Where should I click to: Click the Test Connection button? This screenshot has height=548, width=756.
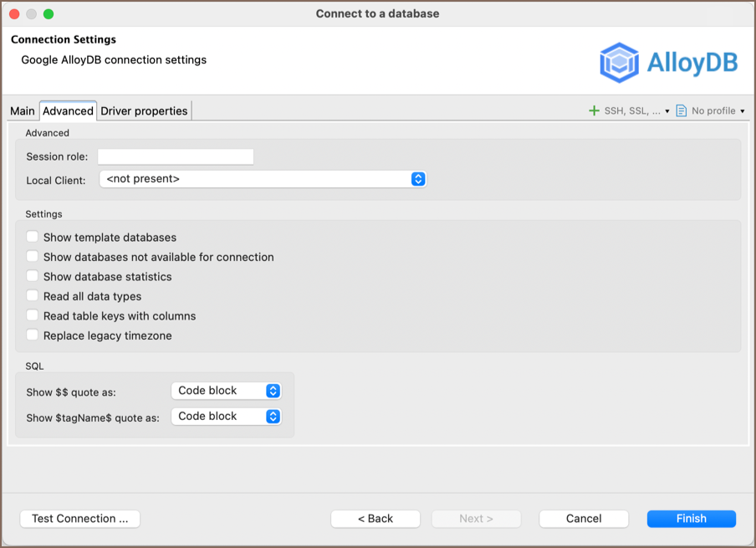click(80, 519)
